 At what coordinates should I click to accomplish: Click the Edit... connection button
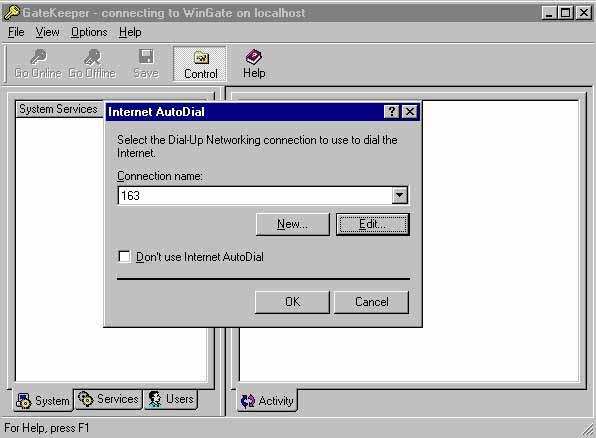click(x=372, y=224)
